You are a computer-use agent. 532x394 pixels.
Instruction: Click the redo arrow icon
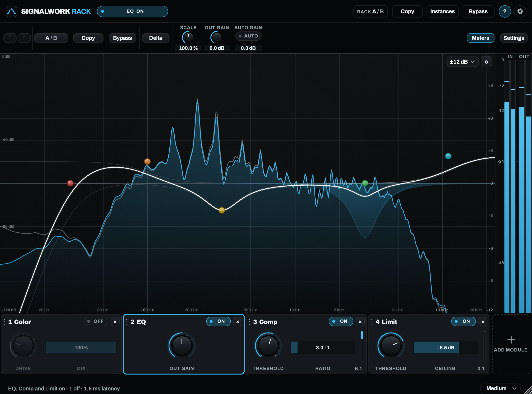pos(24,38)
